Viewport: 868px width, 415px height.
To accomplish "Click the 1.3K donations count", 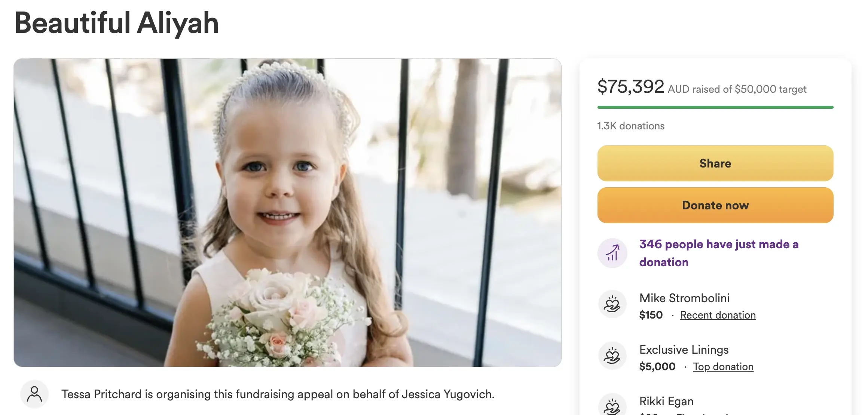I will [x=631, y=126].
